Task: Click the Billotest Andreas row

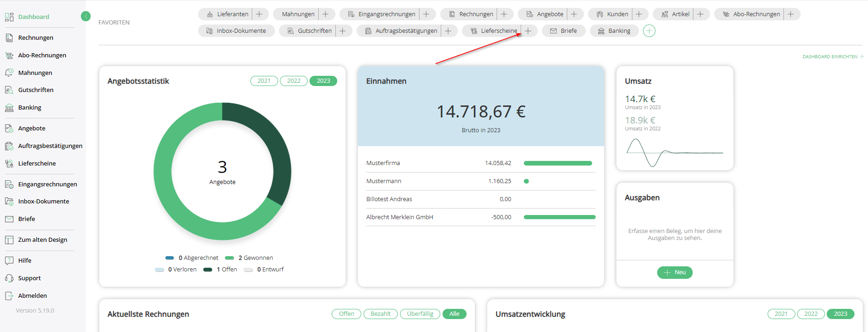Action: point(481,199)
